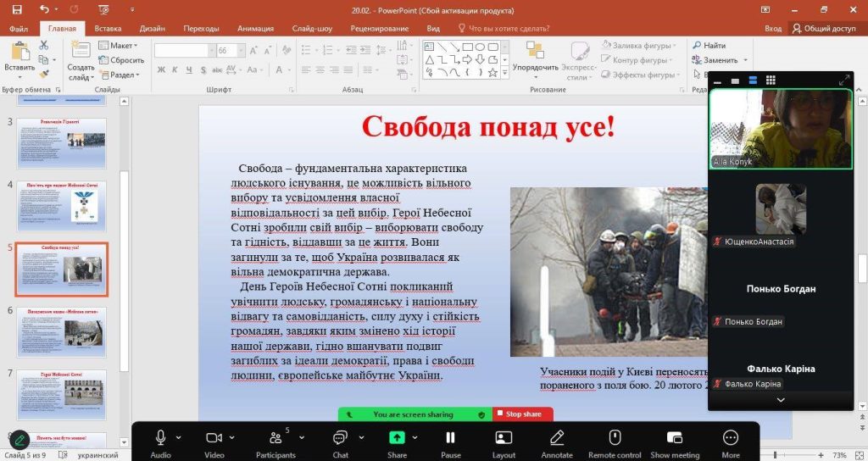This screenshot has width=868, height=461.
Task: Open the Zoom More options icon
Action: pos(731,438)
